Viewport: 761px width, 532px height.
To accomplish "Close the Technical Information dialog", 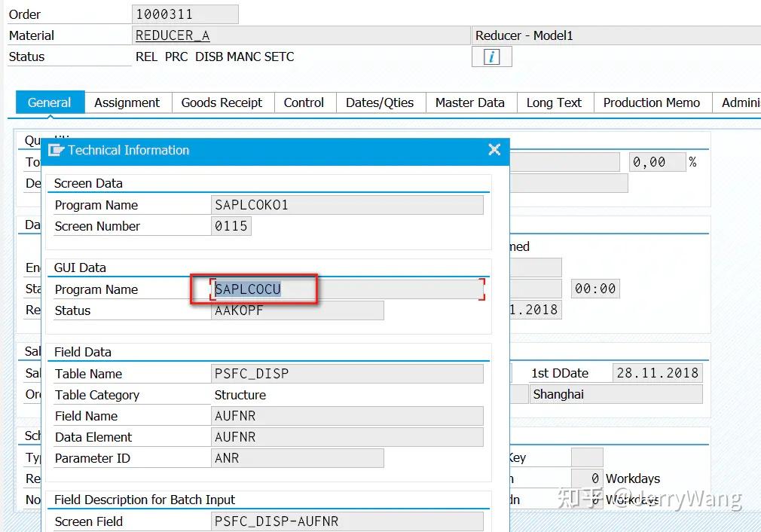I will click(x=494, y=150).
